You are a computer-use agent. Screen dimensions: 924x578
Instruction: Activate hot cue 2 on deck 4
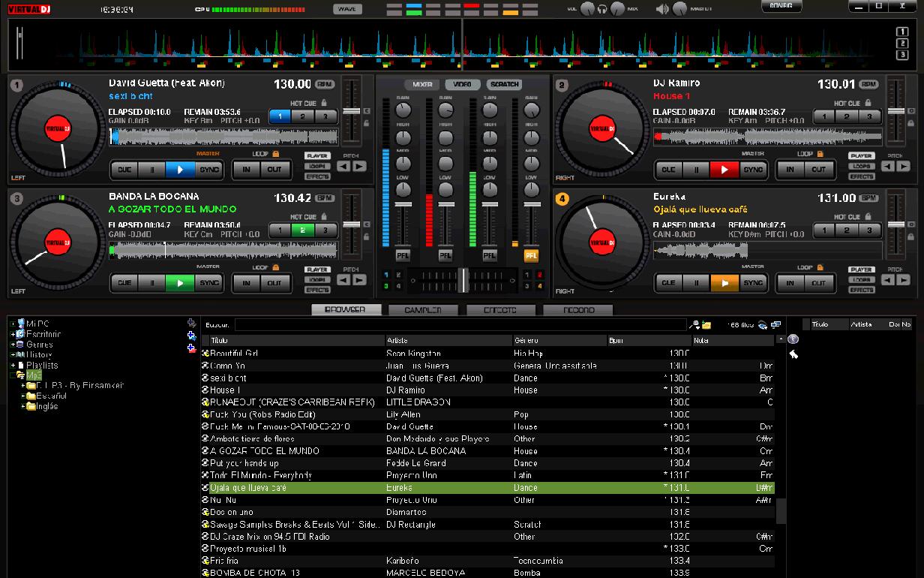[846, 231]
